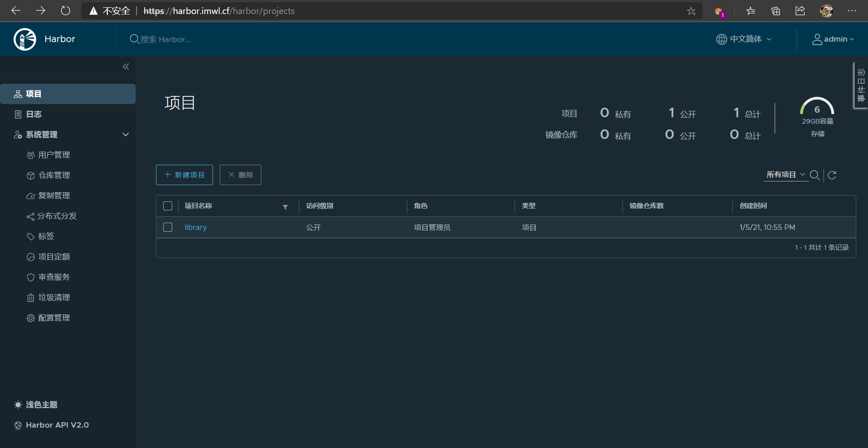Reload the browser page
The height and width of the screenshot is (448, 868).
tap(66, 11)
